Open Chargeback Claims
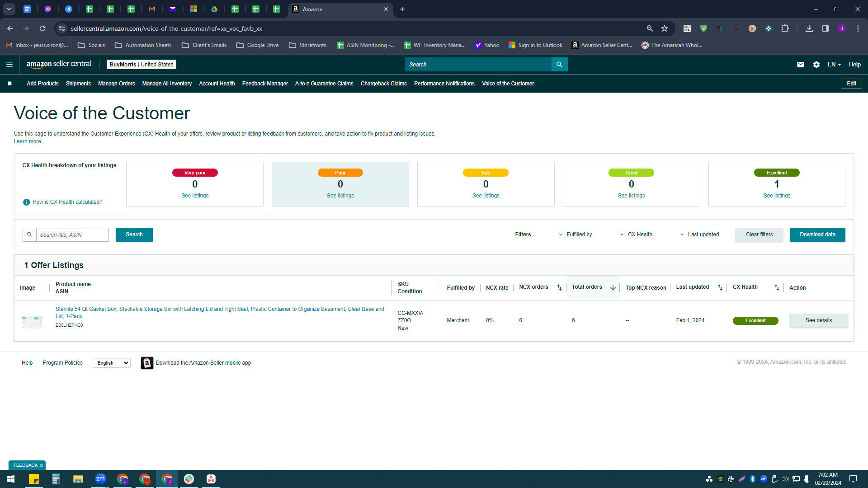 [x=384, y=84]
